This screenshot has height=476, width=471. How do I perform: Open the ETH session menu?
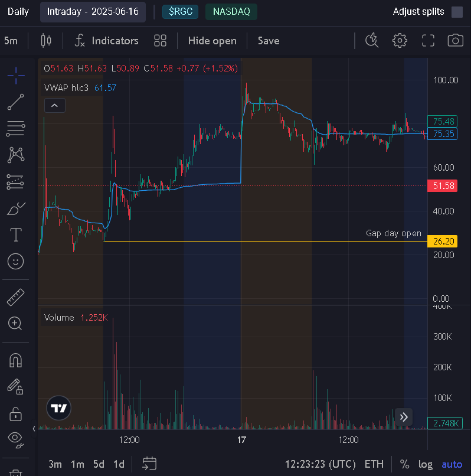tap(374, 464)
